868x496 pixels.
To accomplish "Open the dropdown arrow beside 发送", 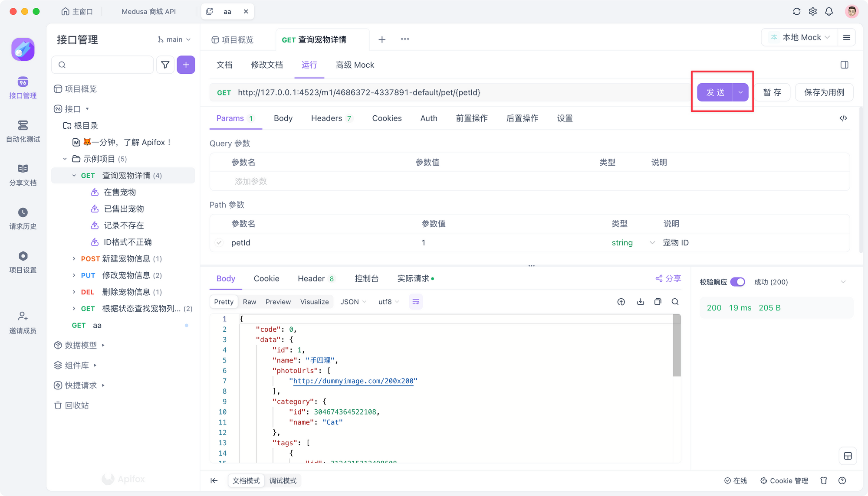I will click(x=740, y=92).
